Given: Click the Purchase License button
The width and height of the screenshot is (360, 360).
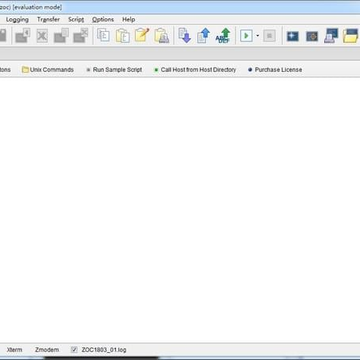Looking at the screenshot, I should [275, 70].
